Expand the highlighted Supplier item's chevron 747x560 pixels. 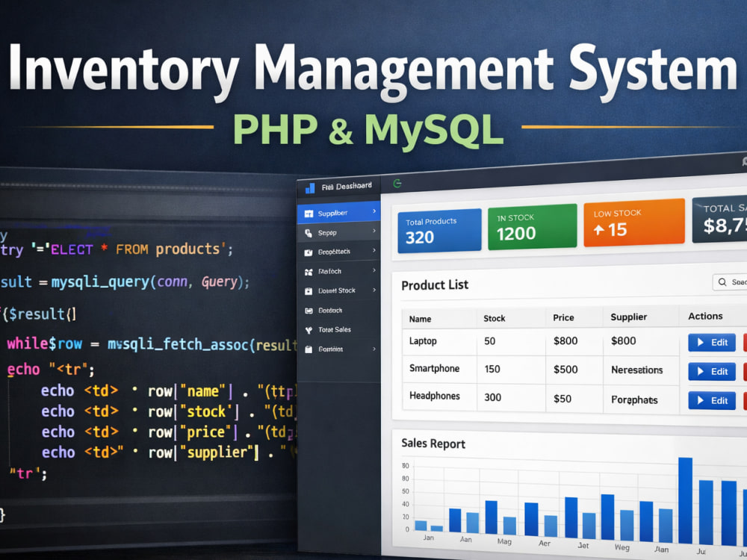point(374,211)
